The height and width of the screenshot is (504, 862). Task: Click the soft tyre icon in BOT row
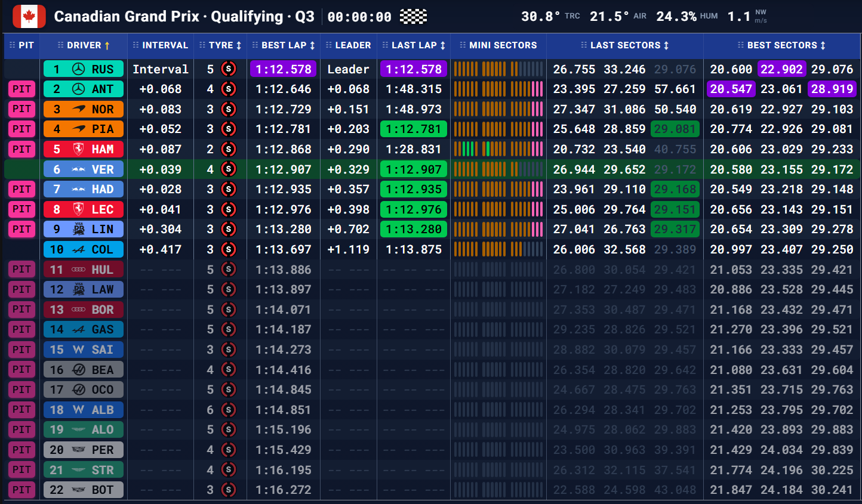[x=228, y=490]
